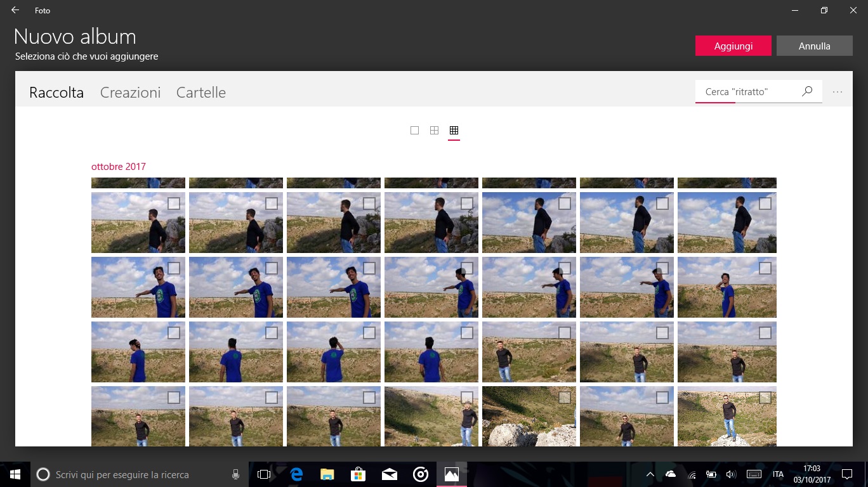The image size is (868, 487).
Task: Open the Action Center notification icon
Action: [846, 474]
